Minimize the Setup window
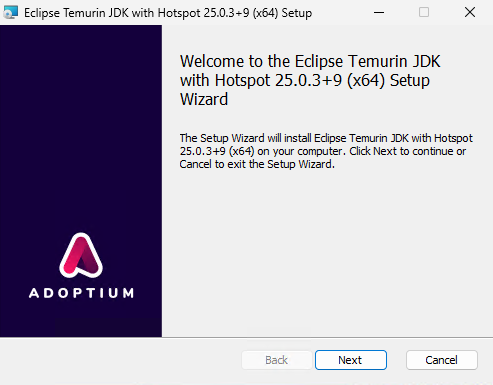 click(x=379, y=12)
